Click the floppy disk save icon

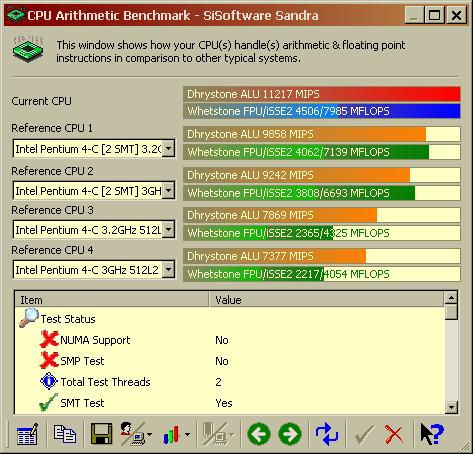click(x=101, y=434)
